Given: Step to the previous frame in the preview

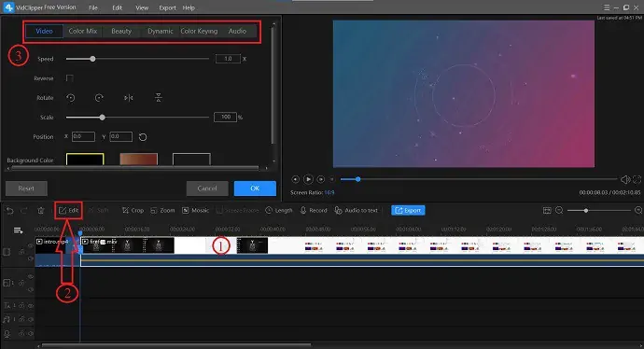Looking at the screenshot, I should pos(295,179).
